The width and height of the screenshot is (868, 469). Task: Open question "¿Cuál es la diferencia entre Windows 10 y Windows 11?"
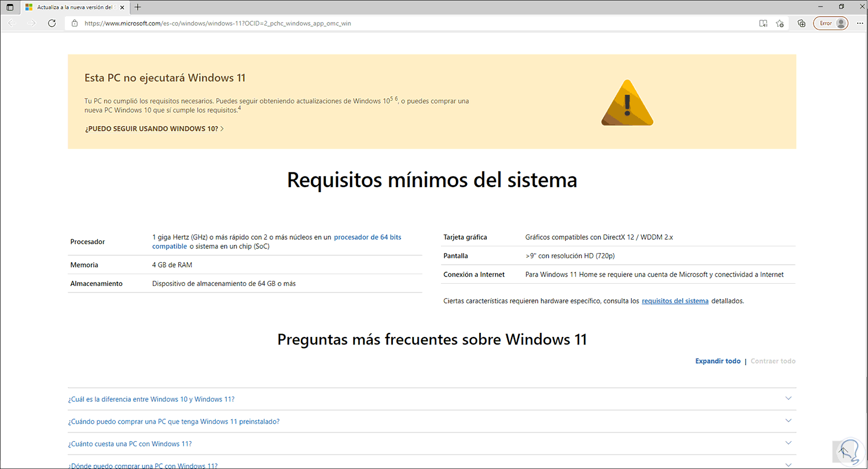[x=151, y=400]
